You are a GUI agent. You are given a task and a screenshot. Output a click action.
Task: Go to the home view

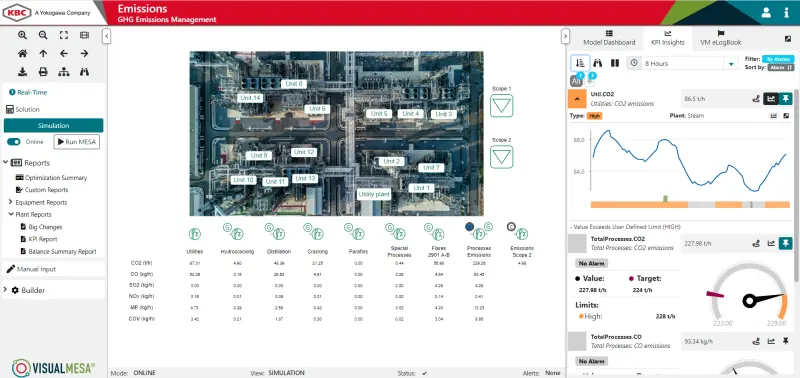click(22, 54)
